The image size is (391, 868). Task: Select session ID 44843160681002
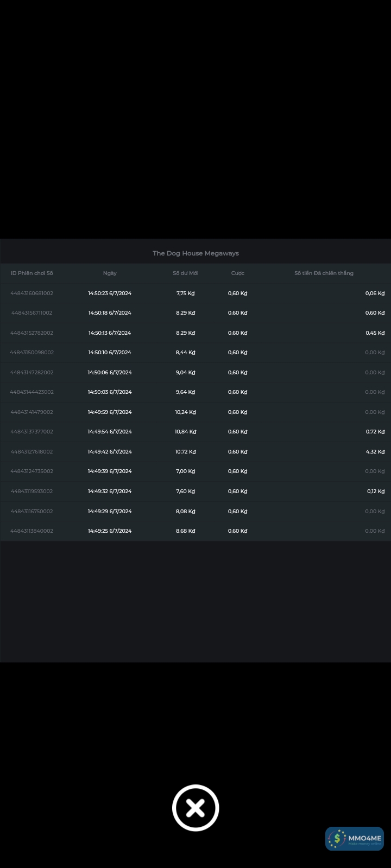click(32, 293)
